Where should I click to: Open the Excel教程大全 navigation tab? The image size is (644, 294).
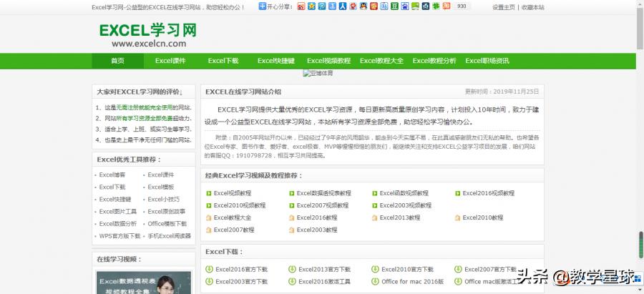(381, 61)
